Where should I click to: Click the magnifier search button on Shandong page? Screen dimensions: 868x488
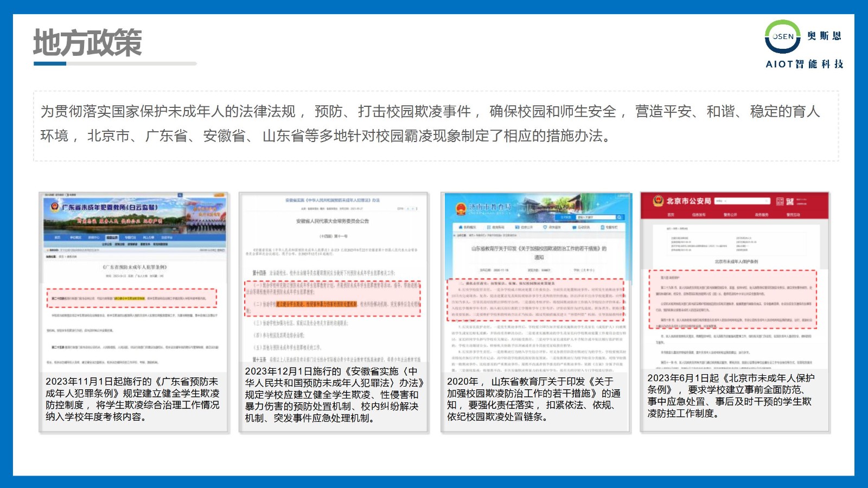pos(619,217)
